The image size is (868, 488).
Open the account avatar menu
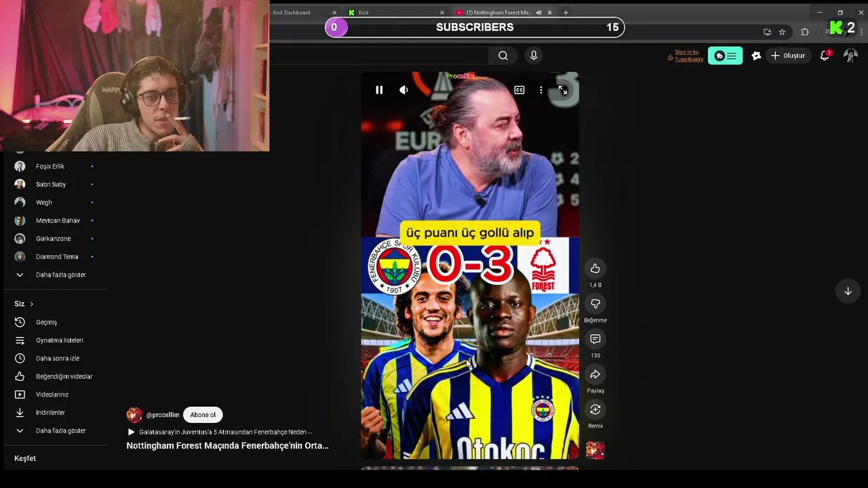(x=850, y=56)
